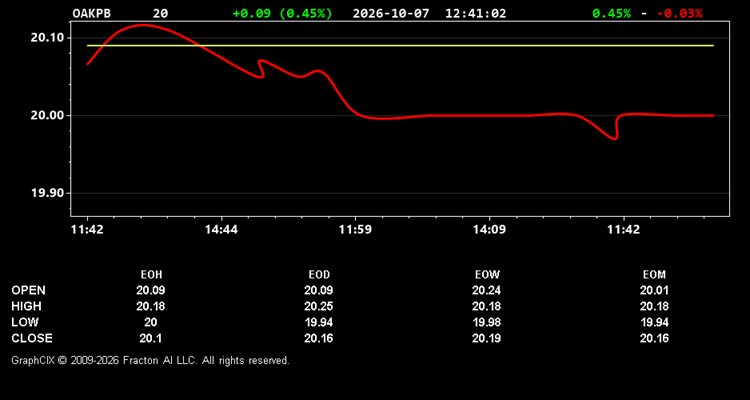Select the EOD column header
The height and width of the screenshot is (400, 750).
[x=319, y=275]
